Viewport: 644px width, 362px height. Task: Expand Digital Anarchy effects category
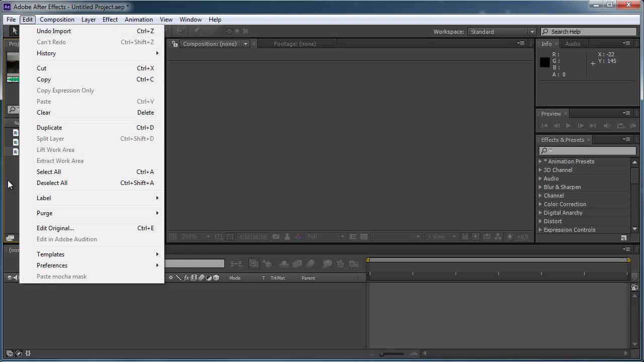pyautogui.click(x=540, y=213)
